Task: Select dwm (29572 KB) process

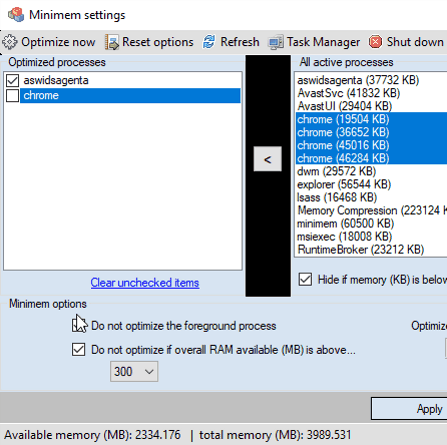Action: (x=371, y=171)
